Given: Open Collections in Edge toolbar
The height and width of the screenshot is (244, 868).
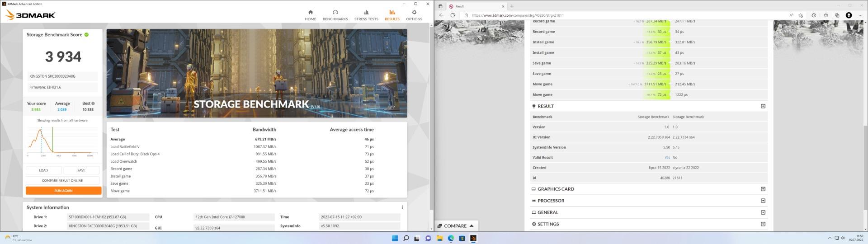Looking at the screenshot, I should 837,15.
